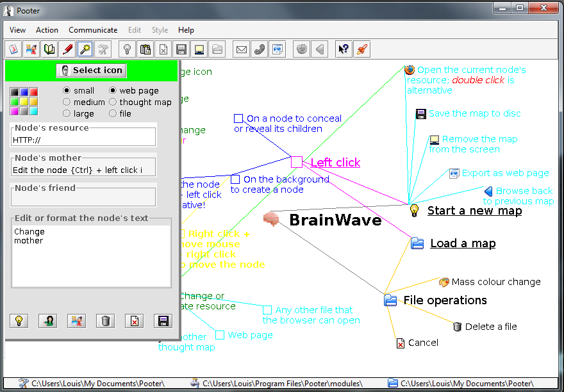
Task: Click the greyed hammer and wrench icon
Action: 103,49
